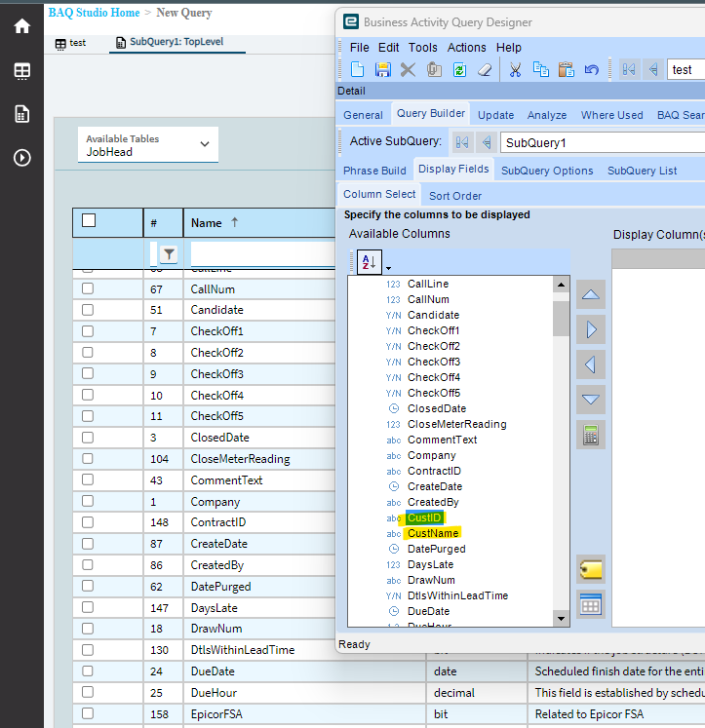Tick the checkbox for the Company row
Viewport: 705px width, 728px height.
[x=88, y=501]
